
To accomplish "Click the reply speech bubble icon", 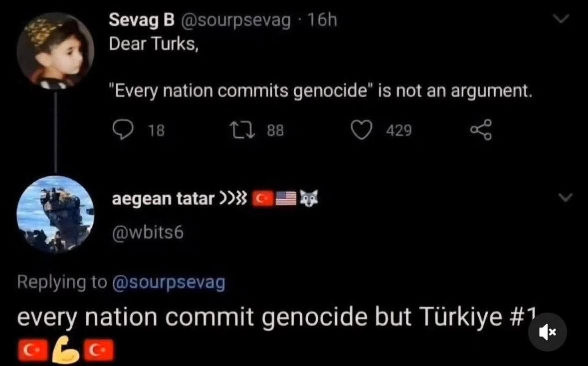I will [x=121, y=130].
